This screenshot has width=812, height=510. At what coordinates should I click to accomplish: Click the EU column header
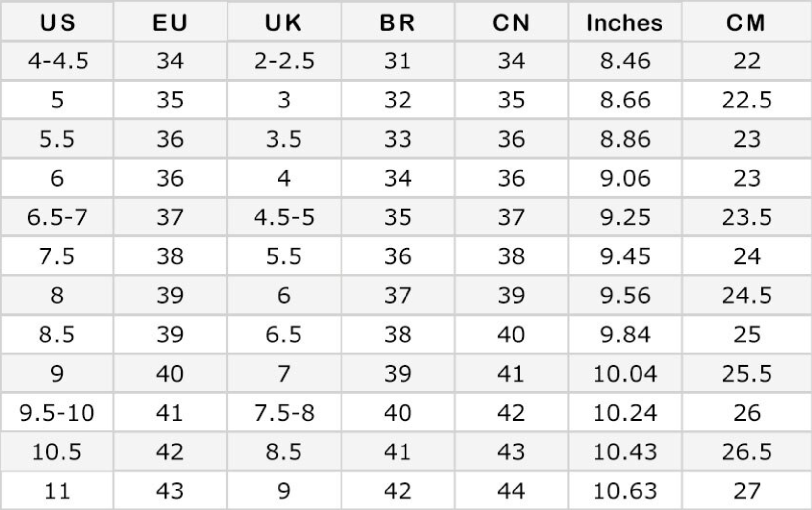click(170, 22)
